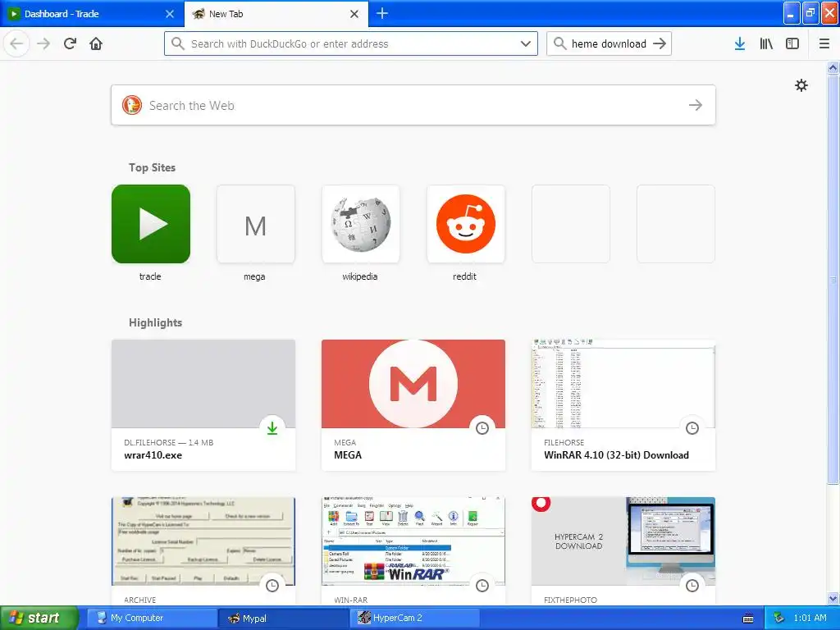
Task: Expand the address bar history dropdown
Action: point(526,43)
